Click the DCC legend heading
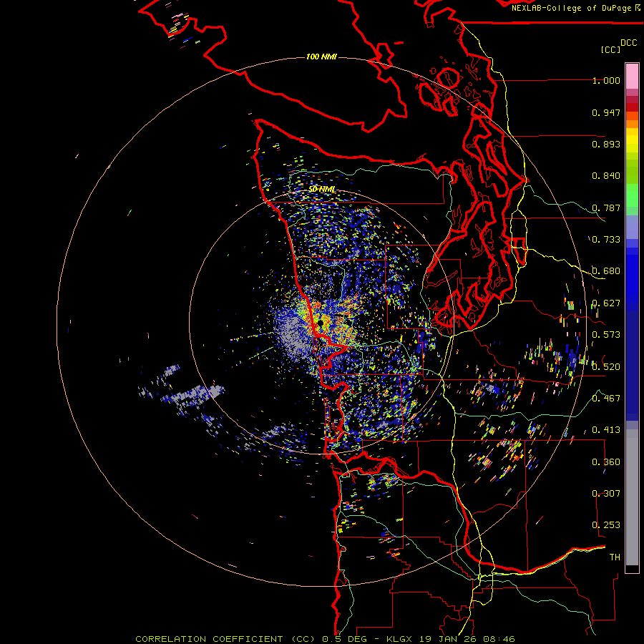644x644 pixels. (628, 43)
